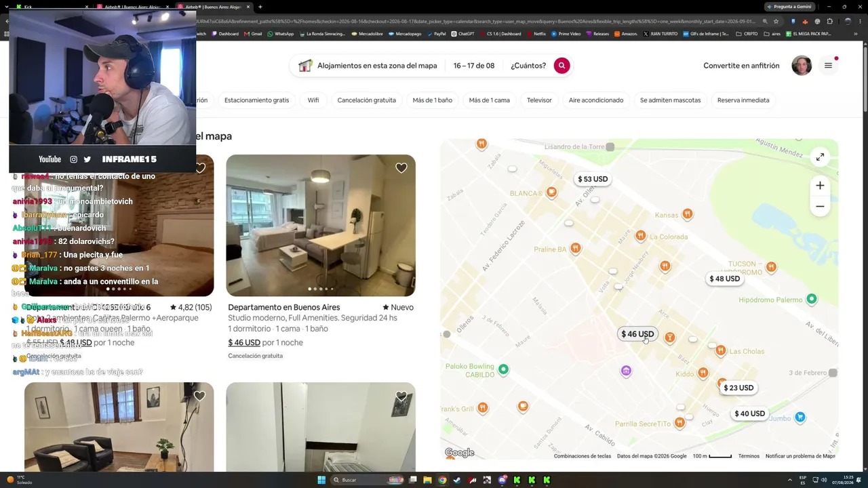Save the Studio moderno listing to favorites
The height and width of the screenshot is (488, 868).
401,168
